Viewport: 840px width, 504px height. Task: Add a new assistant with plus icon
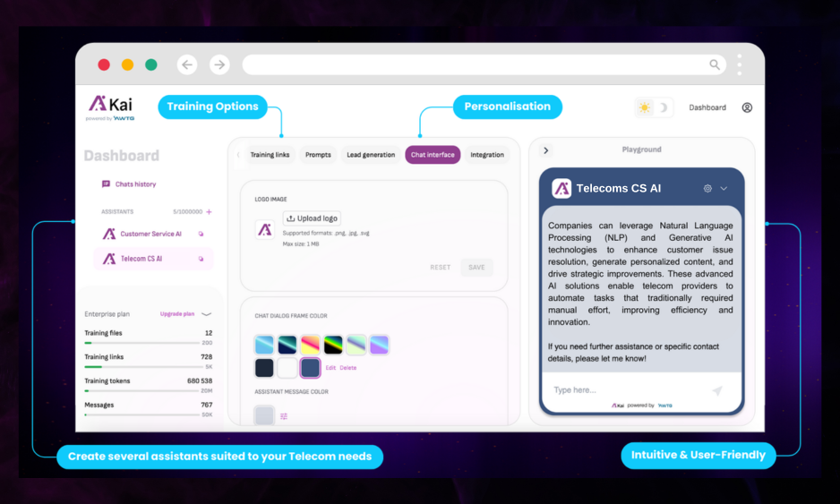pos(209,212)
